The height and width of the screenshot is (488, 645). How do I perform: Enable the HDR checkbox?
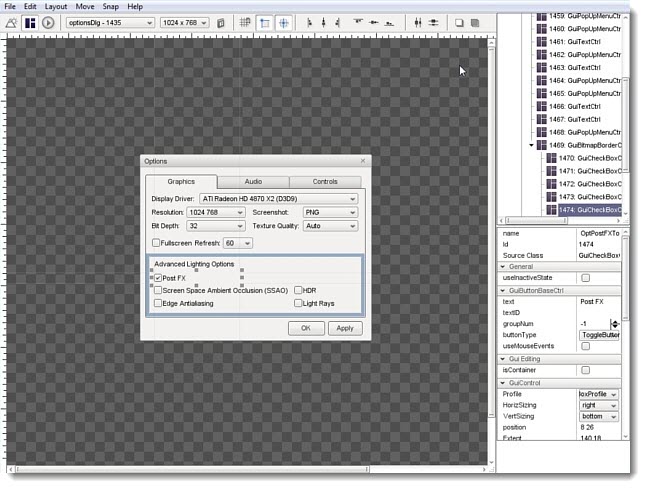point(298,290)
